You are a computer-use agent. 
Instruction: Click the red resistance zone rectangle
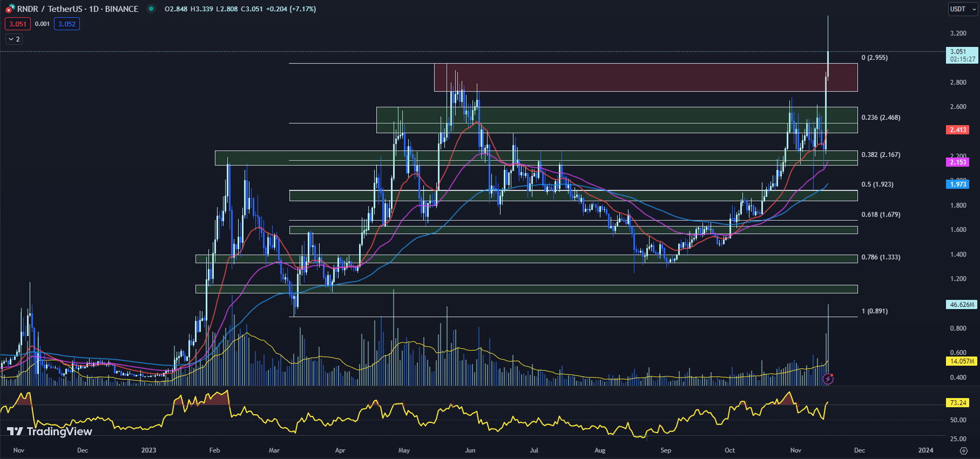(x=645, y=77)
